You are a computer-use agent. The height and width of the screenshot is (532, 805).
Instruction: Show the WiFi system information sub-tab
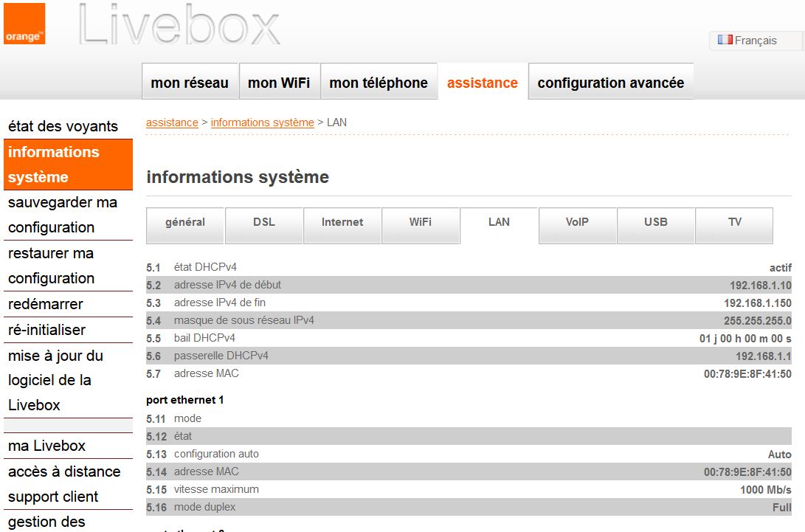click(421, 222)
